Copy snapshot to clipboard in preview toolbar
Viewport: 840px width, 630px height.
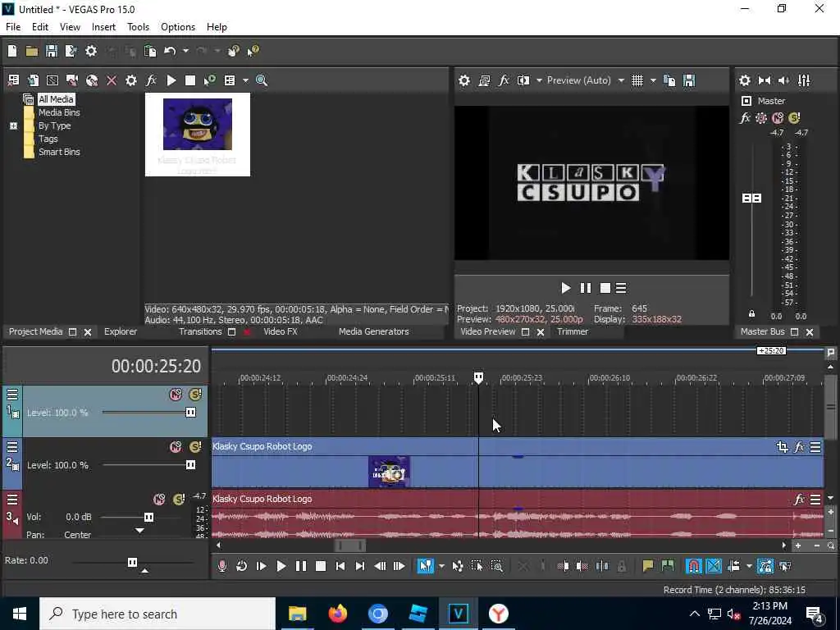click(x=669, y=80)
